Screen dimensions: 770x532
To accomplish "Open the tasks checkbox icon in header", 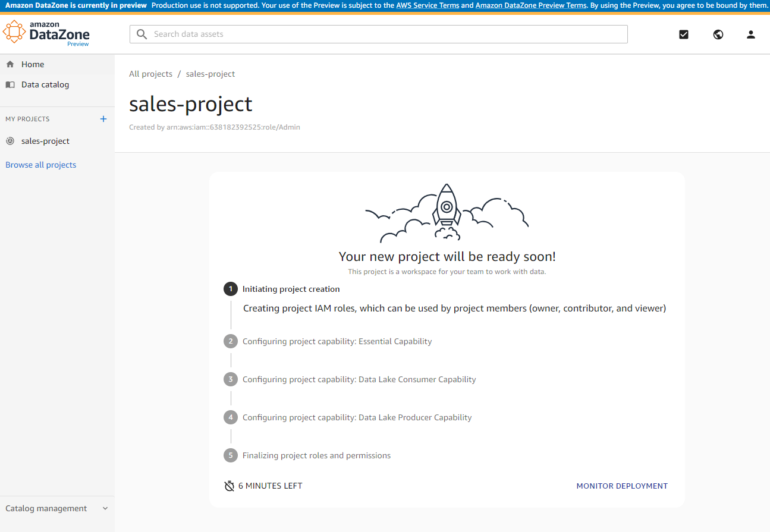I will coord(684,34).
